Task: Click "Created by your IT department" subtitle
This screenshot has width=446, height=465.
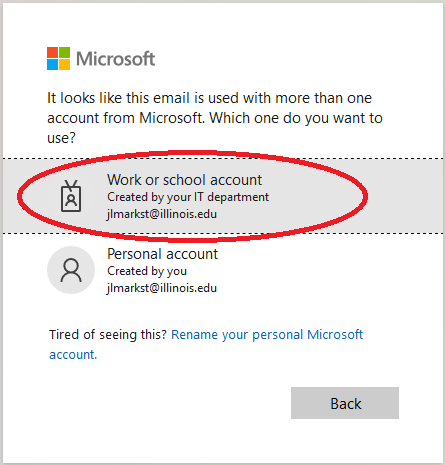Action: (x=188, y=197)
